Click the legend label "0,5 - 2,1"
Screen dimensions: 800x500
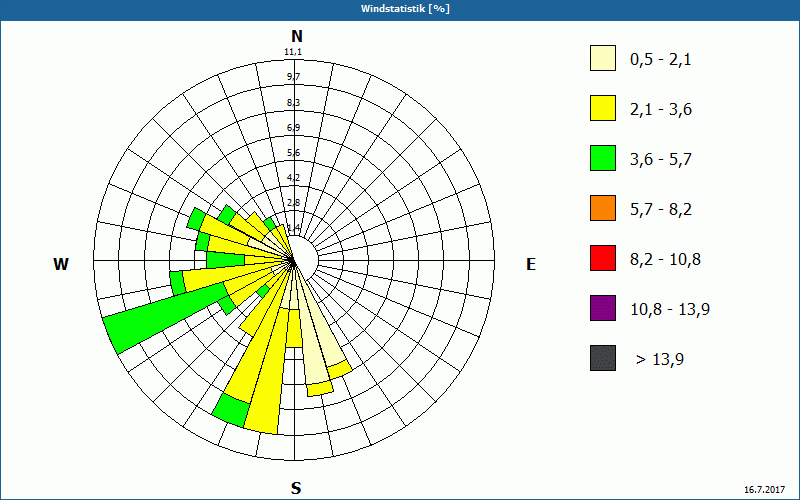coord(661,60)
